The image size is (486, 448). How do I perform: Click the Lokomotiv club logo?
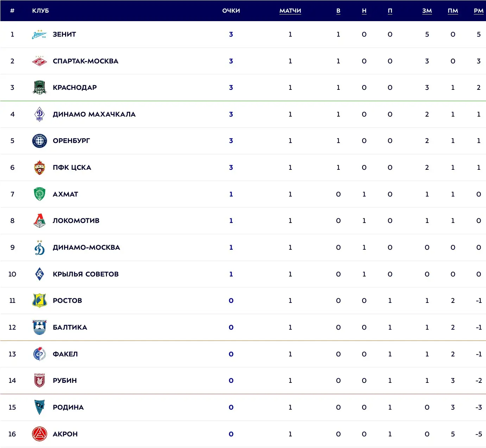click(39, 220)
